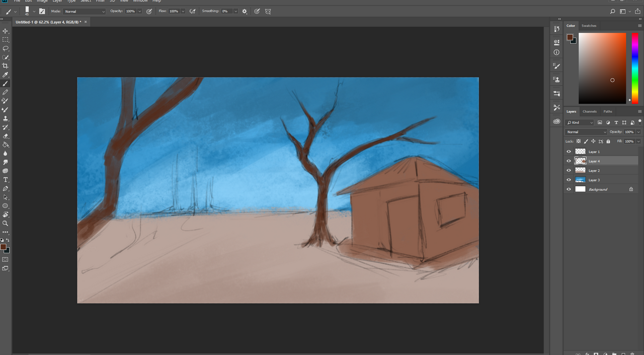Select the Move tool

[6, 31]
